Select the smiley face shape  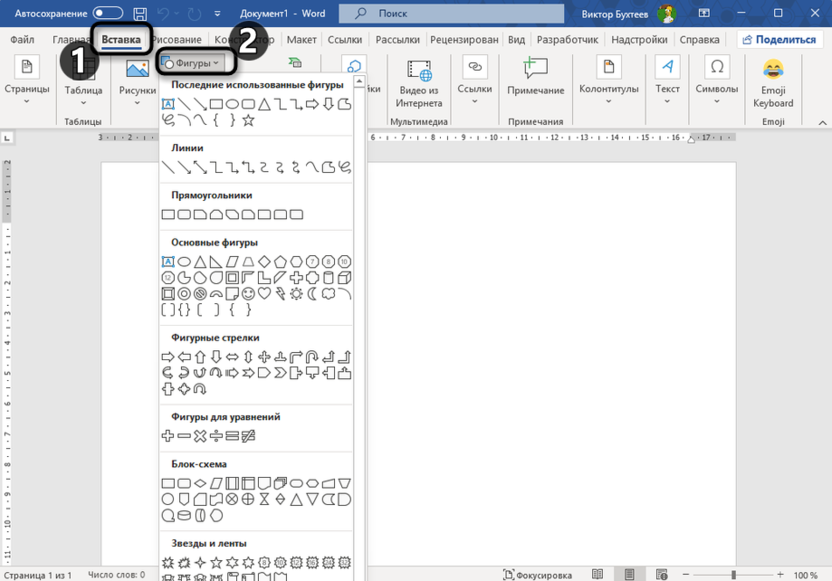click(x=248, y=293)
